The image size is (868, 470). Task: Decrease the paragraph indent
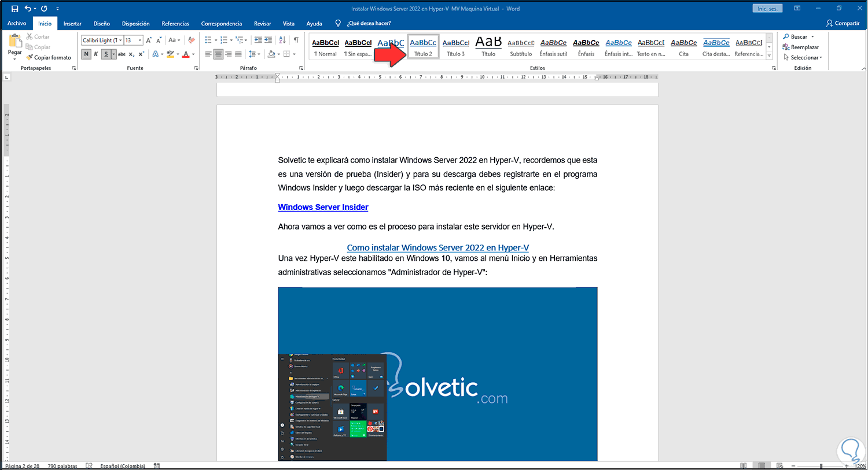[x=258, y=40]
